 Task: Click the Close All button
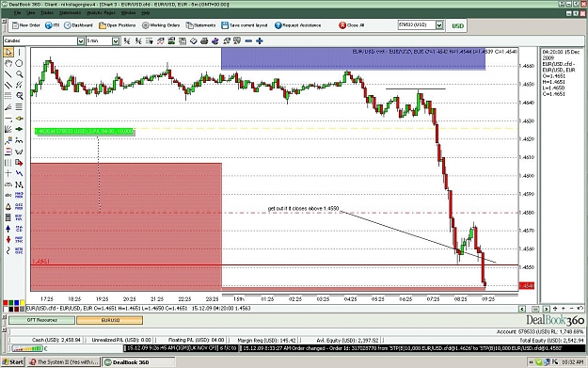pyautogui.click(x=351, y=25)
